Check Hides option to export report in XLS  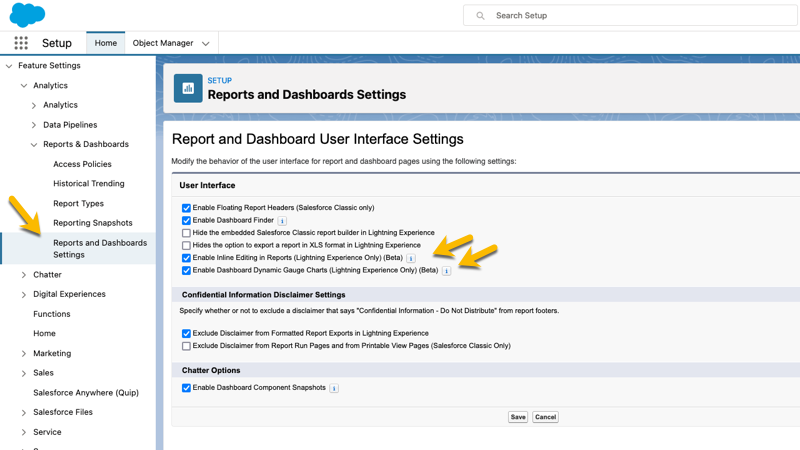186,245
